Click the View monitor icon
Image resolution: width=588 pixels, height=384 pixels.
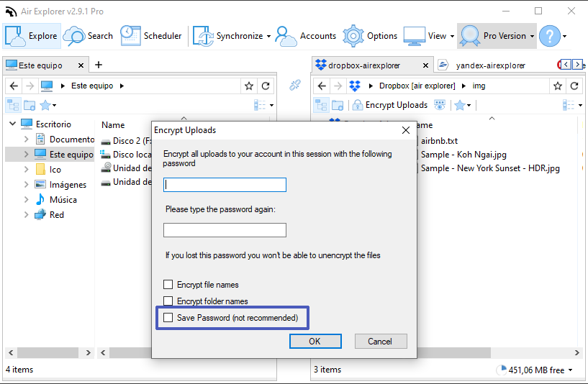point(414,36)
